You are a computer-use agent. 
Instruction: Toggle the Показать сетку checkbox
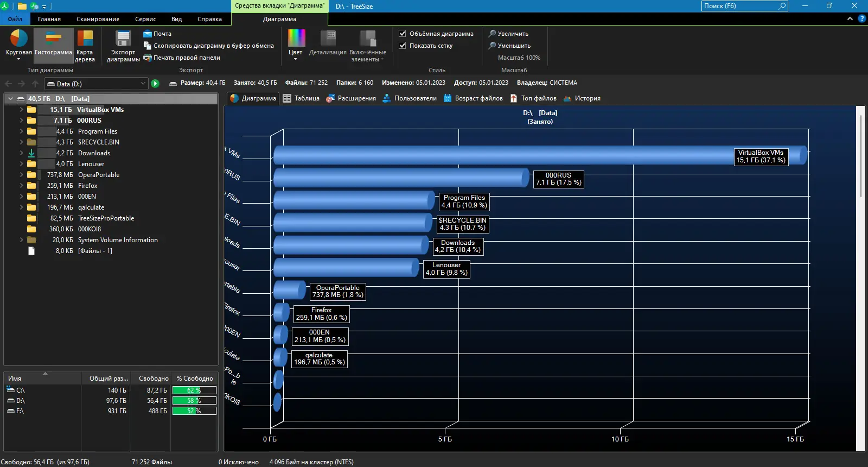(403, 46)
